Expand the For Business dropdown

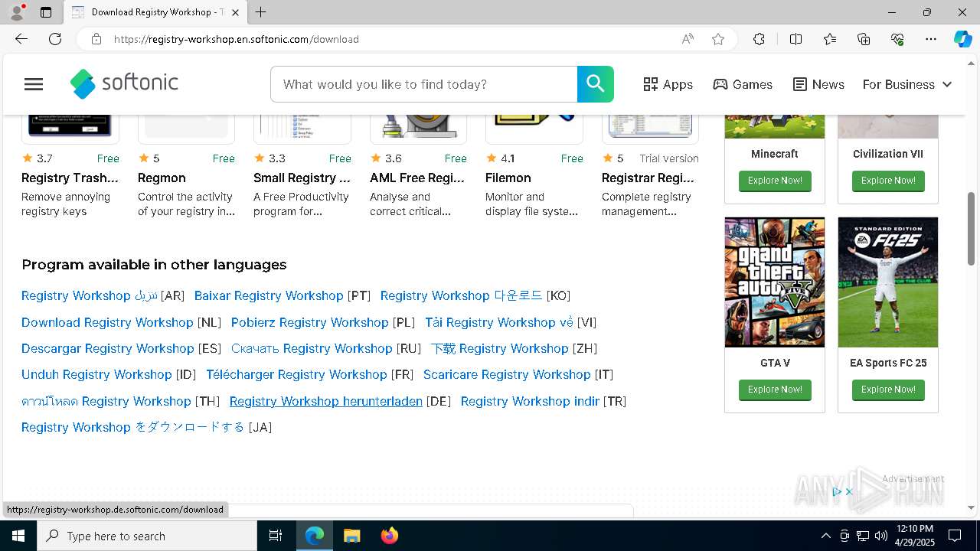coord(907,84)
